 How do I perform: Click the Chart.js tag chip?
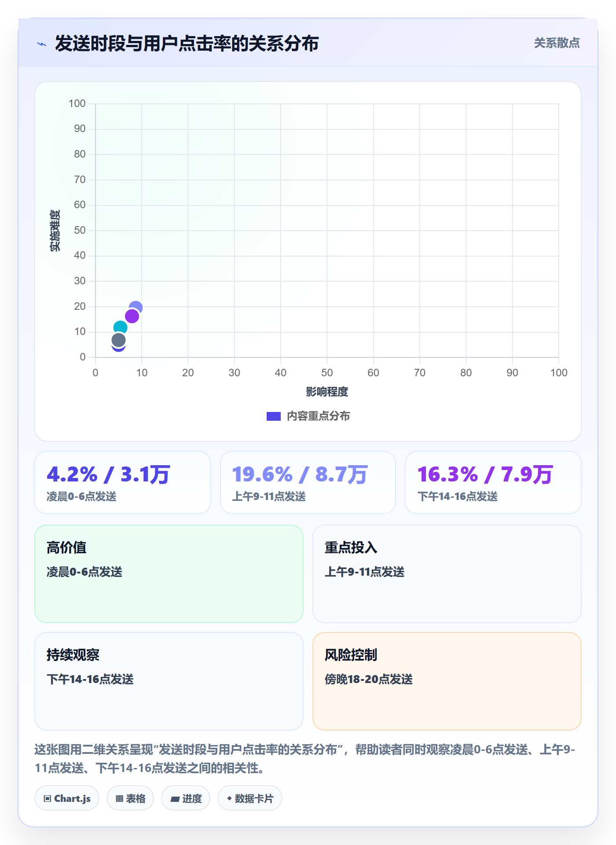pyautogui.click(x=67, y=798)
